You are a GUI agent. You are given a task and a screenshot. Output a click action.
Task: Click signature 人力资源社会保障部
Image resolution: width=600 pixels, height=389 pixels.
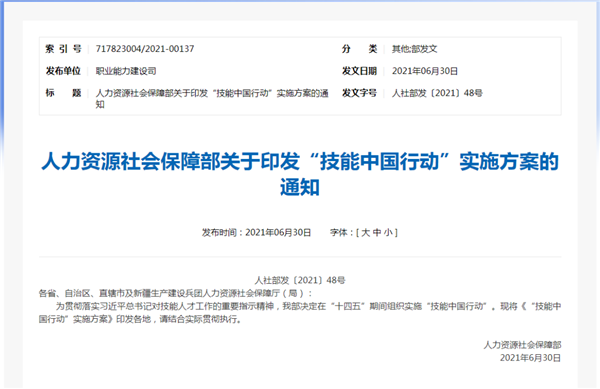[x=522, y=345]
